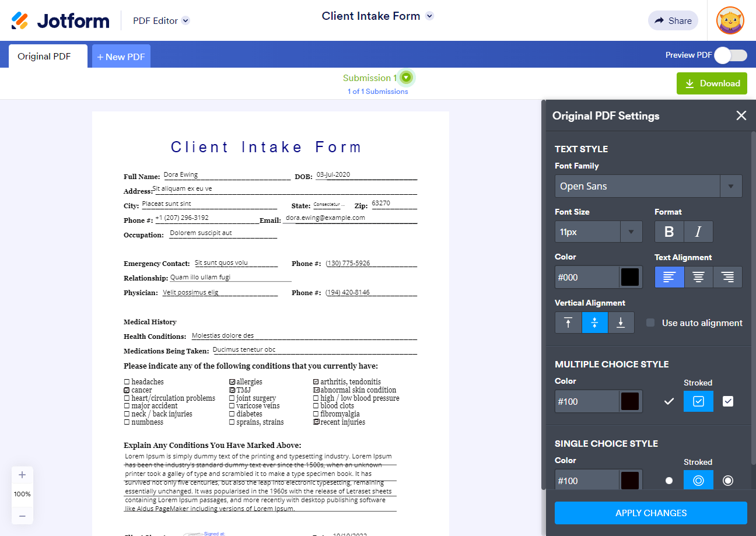Viewport: 756px width, 536px height.
Task: Zoom in on the PDF page
Action: point(22,475)
